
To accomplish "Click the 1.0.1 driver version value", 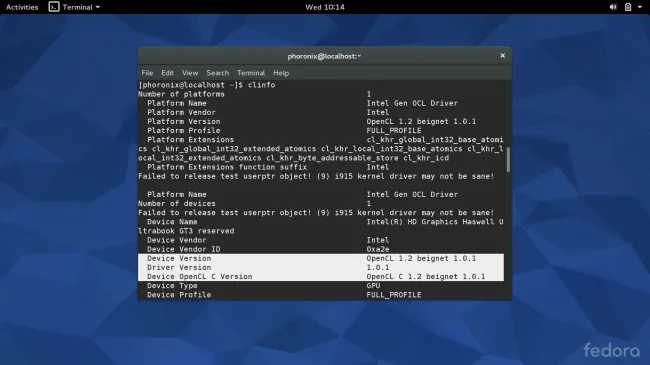I will pos(378,268).
